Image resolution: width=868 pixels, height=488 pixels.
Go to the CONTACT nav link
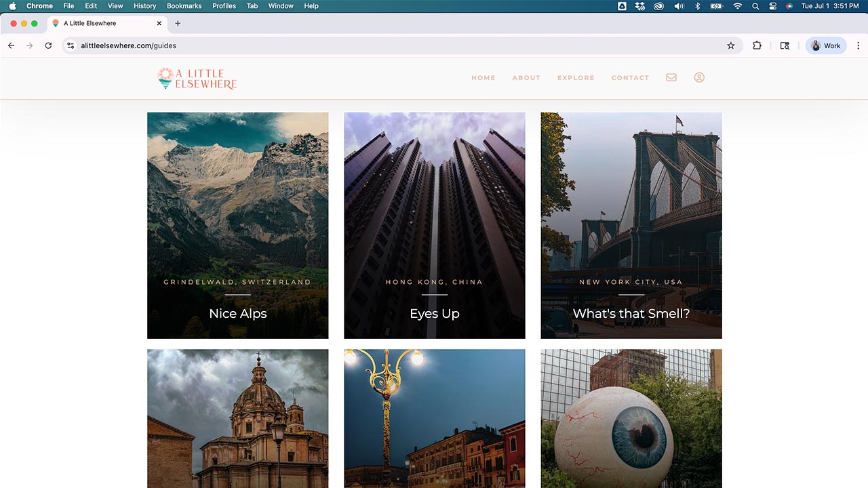click(x=631, y=78)
